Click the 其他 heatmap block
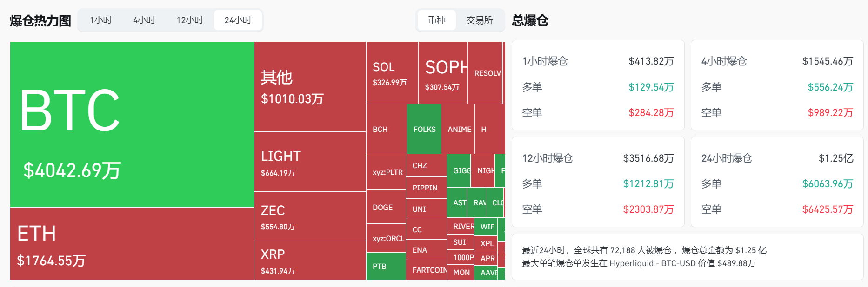Viewport: 868px width, 287px height. click(x=310, y=86)
